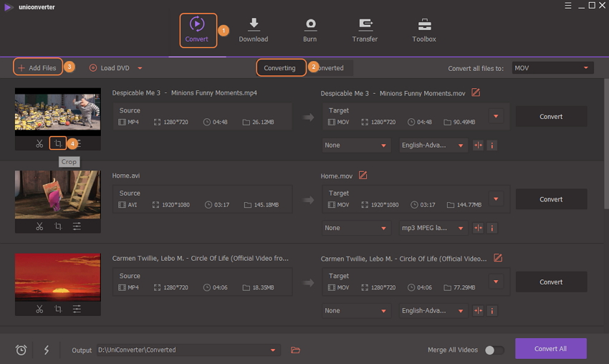Open subtitle None dropdown for Circle Of Life

pyautogui.click(x=356, y=311)
